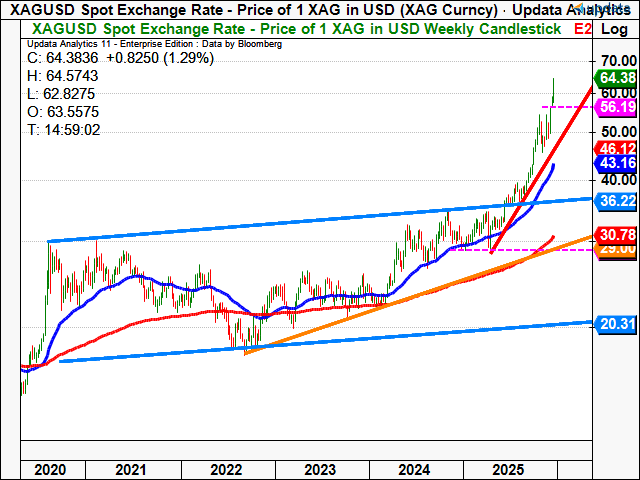640x480 pixels.
Task: Click the 2023 year label
Action: click(320, 469)
